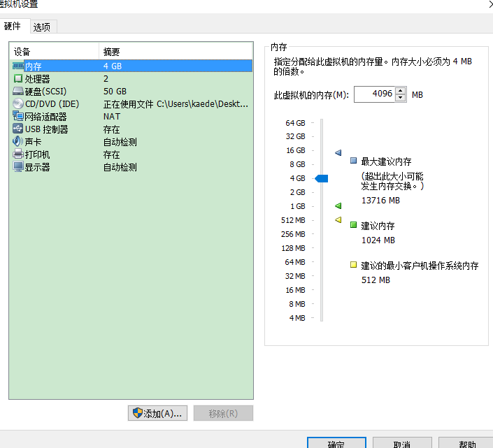Decrease memory with the down spinner arrow

400,98
